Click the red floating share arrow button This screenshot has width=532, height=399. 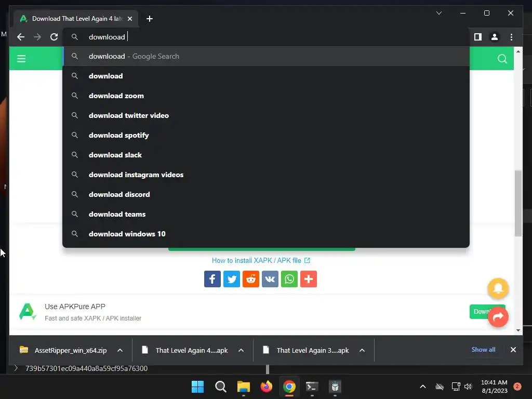498,317
